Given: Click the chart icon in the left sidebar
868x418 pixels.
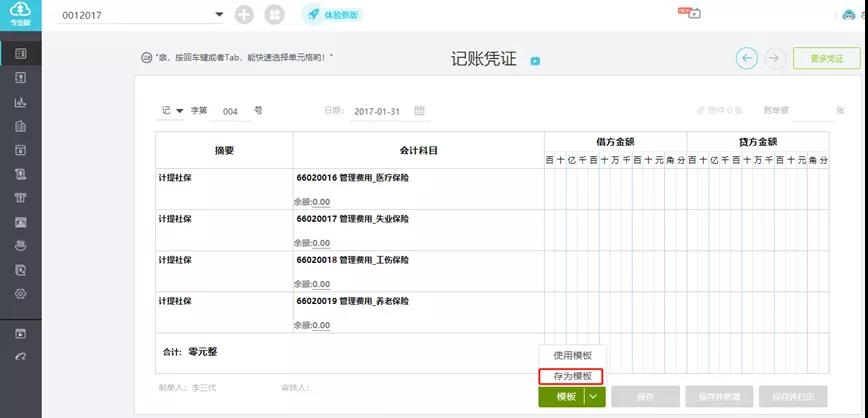Looking at the screenshot, I should point(20,102).
